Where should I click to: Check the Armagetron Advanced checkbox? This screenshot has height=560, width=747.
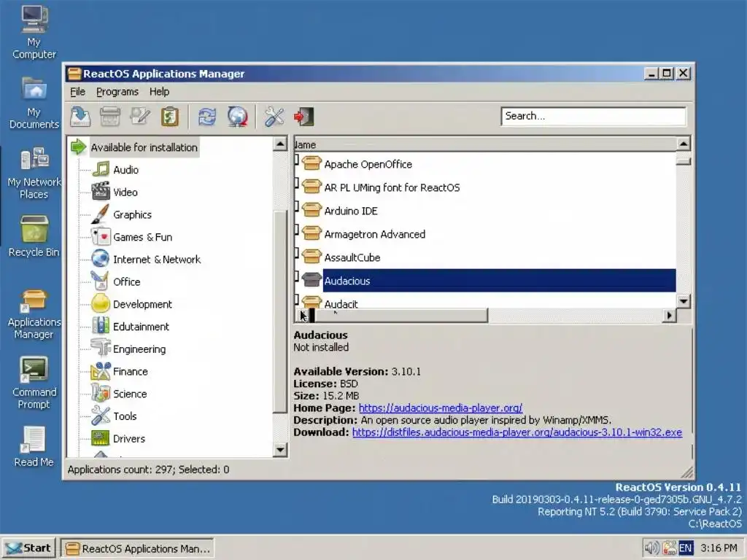pos(296,230)
